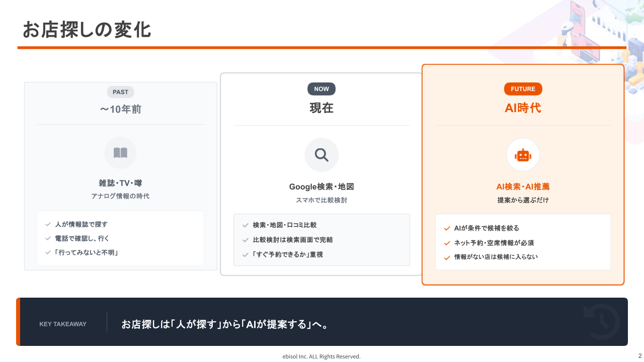Screen dimensions: 644x362
Task: Open the orange FUTURE badge
Action: [x=523, y=88]
